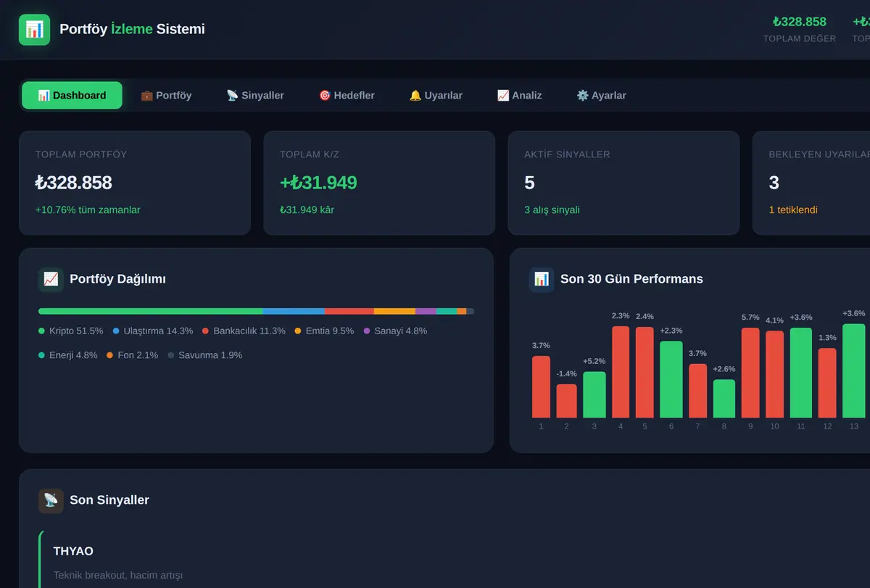This screenshot has width=870, height=588.
Task: Select the Toplam Portföy summary card
Action: (x=135, y=183)
